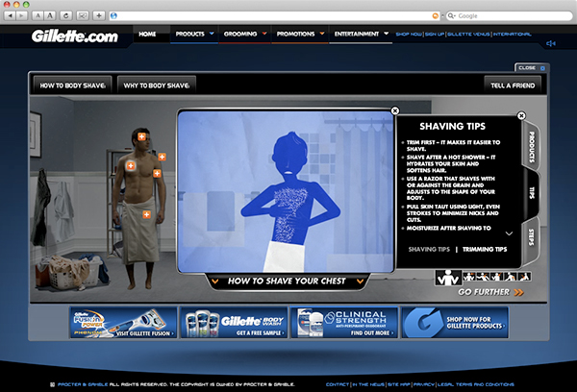Focus the browser address bar
577x392 pixels.
coord(274,15)
